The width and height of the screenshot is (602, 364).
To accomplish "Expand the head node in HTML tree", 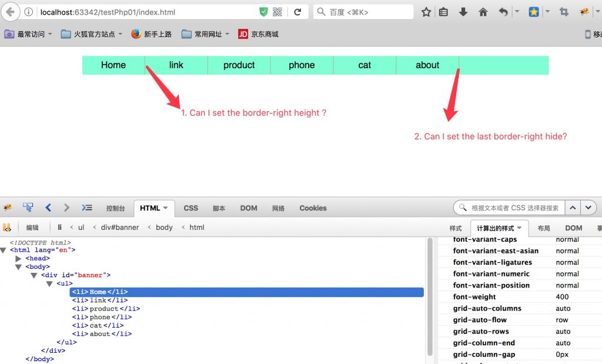I will point(18,258).
